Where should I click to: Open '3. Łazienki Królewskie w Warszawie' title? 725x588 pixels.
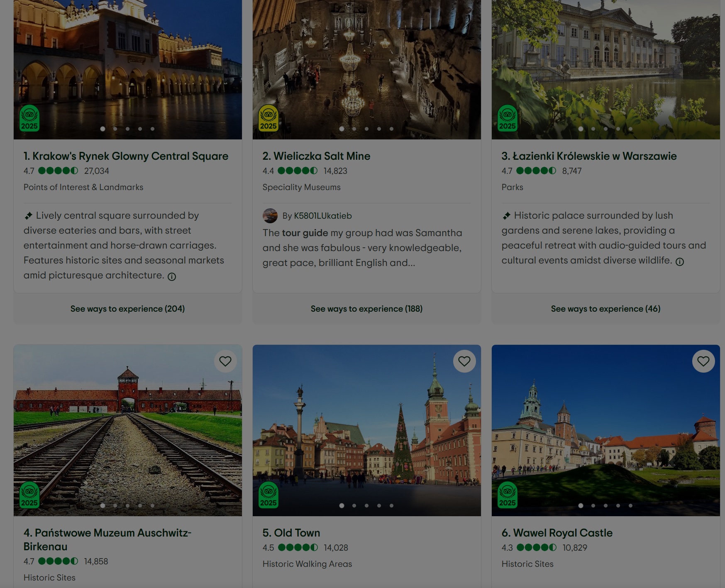click(589, 156)
